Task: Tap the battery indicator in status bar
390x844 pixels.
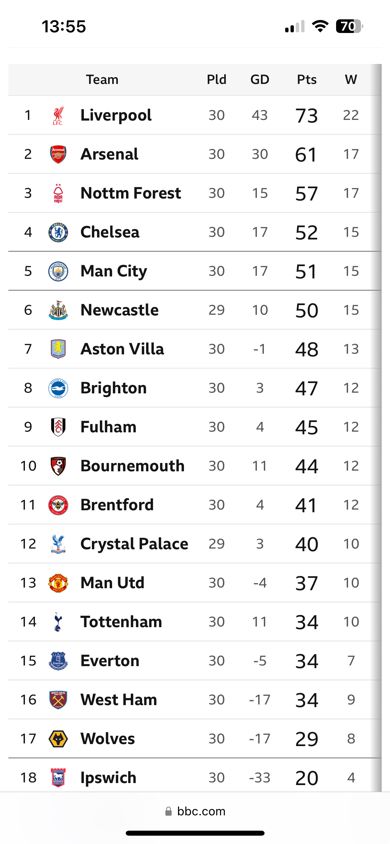Action: [349, 26]
